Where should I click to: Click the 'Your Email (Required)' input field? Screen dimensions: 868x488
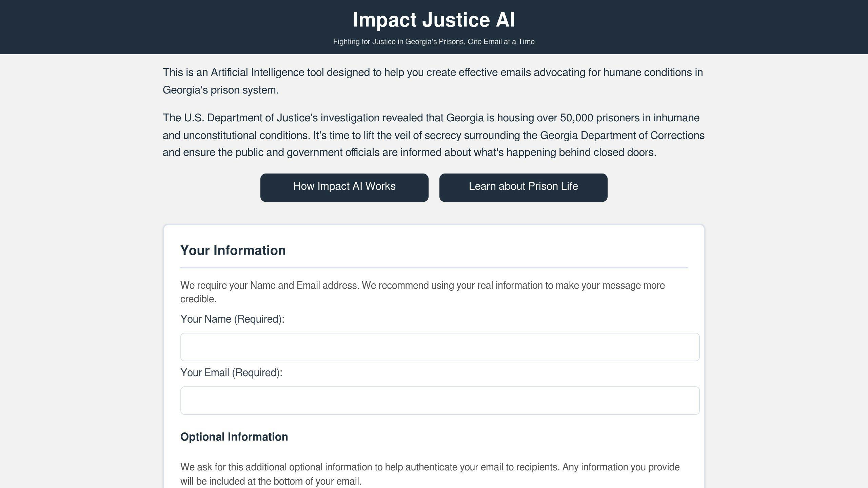440,401
